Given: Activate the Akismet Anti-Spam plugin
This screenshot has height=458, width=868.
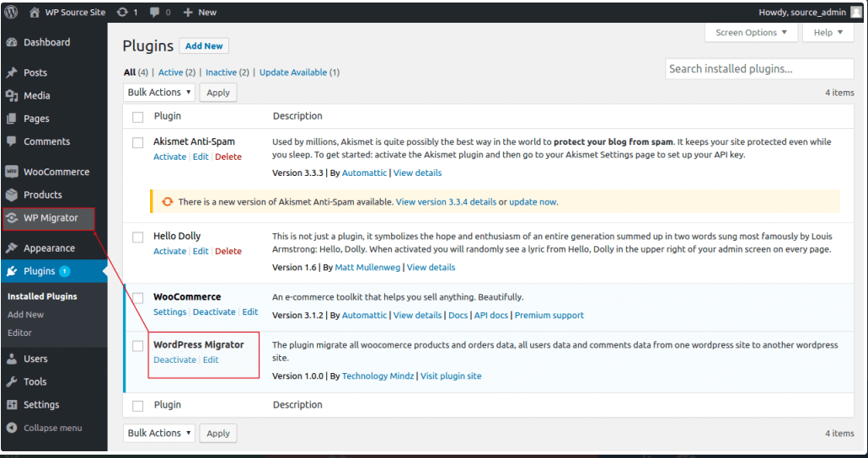Looking at the screenshot, I should [x=169, y=157].
